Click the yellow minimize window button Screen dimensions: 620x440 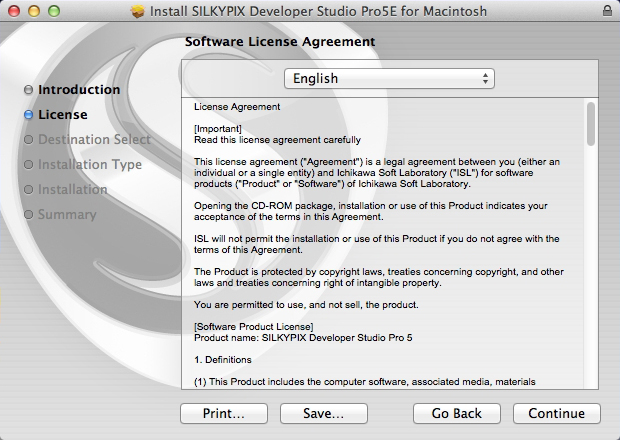tap(34, 11)
